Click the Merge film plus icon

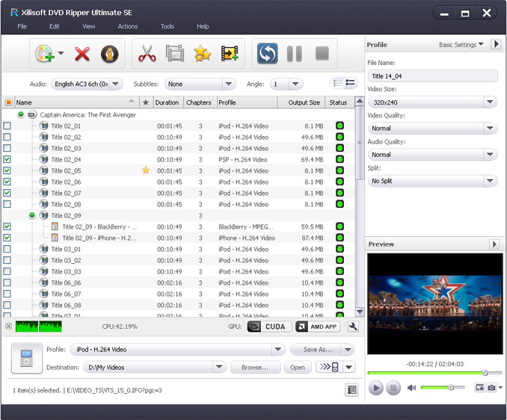230,54
